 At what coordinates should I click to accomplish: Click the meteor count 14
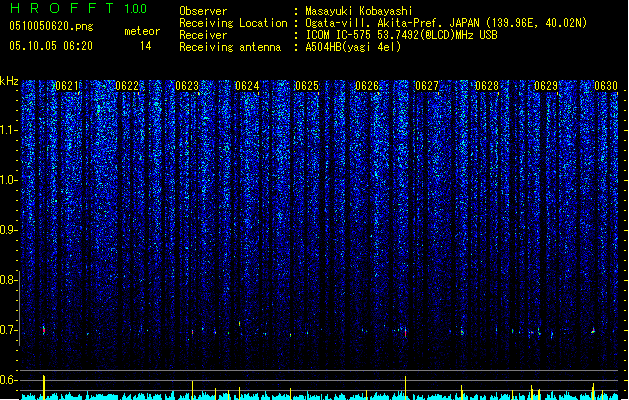[x=146, y=46]
